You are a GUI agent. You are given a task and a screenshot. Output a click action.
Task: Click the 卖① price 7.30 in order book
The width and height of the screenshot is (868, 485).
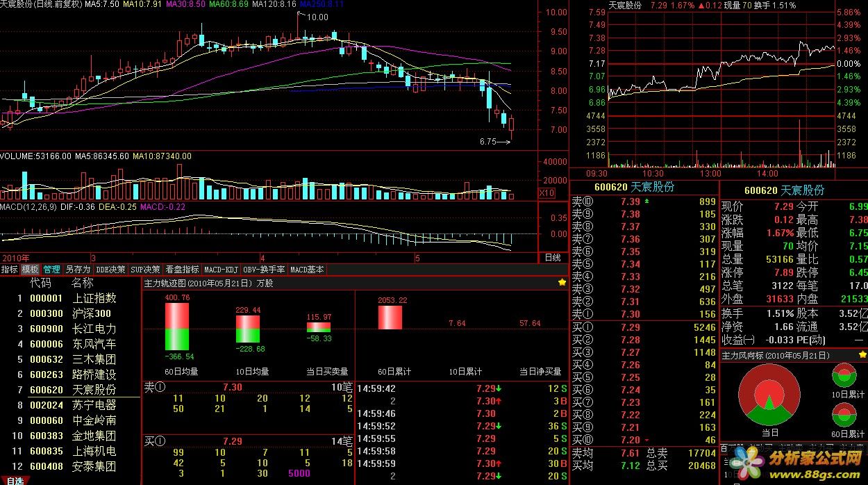(631, 315)
